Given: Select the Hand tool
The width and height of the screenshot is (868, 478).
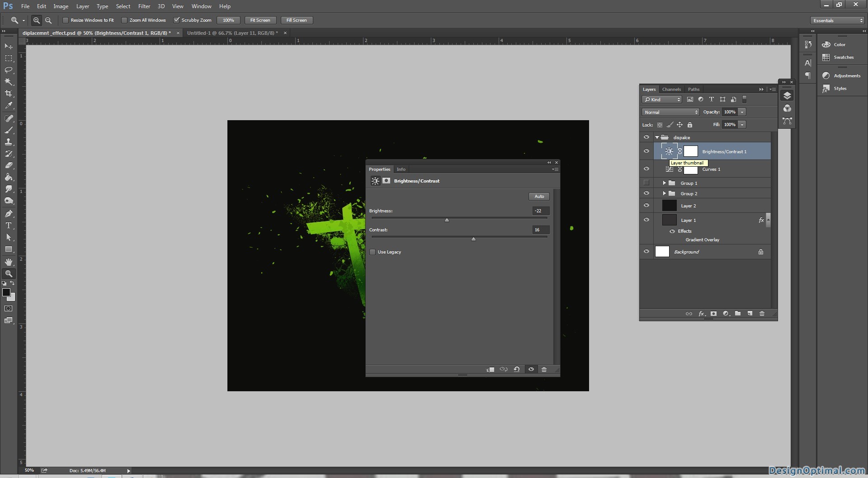Looking at the screenshot, I should [x=9, y=262].
